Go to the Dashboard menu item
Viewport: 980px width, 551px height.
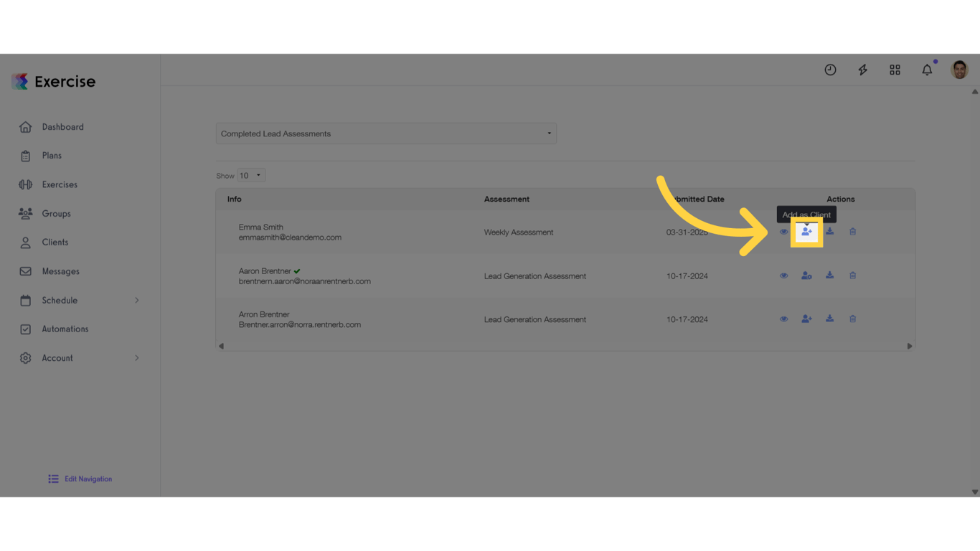coord(62,127)
